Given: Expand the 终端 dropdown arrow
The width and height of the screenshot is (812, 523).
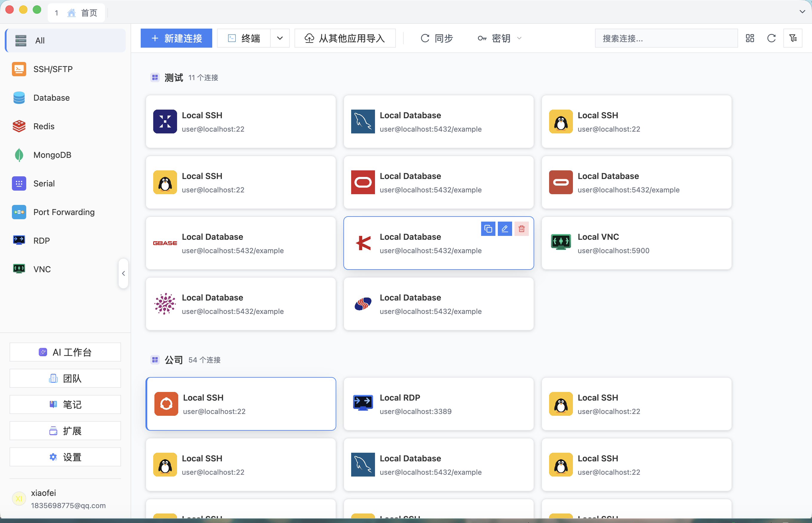Looking at the screenshot, I should [280, 38].
